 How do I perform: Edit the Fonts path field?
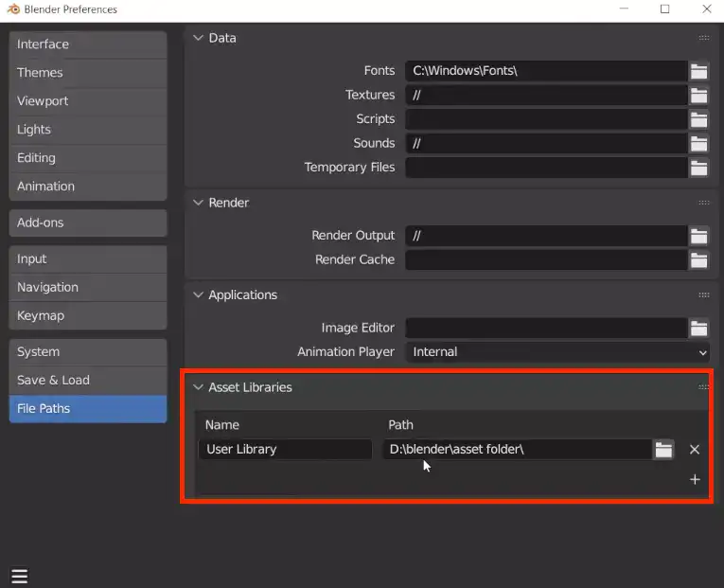[546, 71]
